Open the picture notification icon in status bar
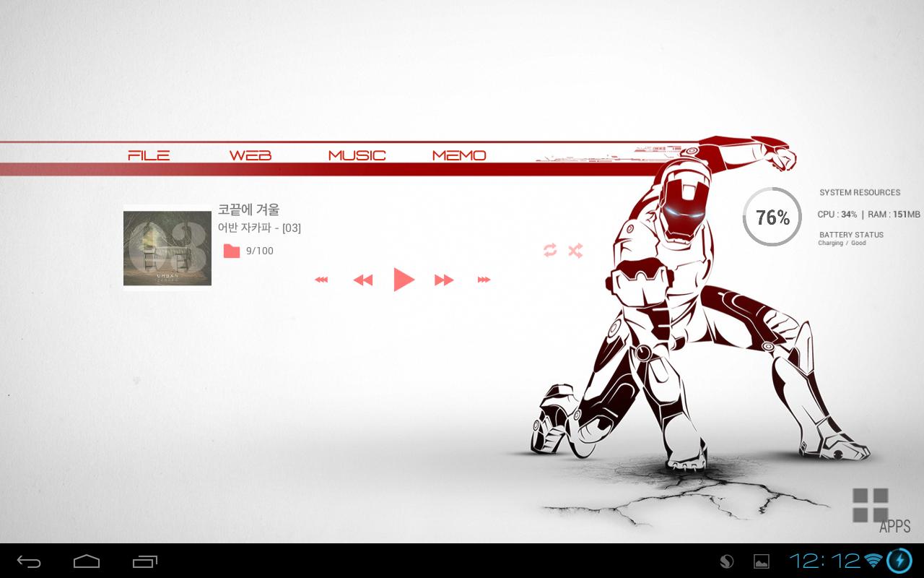The width and height of the screenshot is (924, 578). (x=761, y=561)
